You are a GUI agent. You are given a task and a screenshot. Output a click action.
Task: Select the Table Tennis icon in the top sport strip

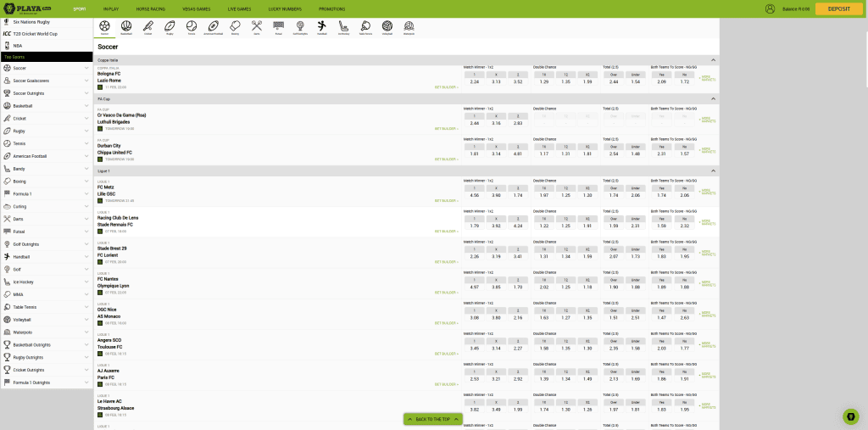point(365,25)
